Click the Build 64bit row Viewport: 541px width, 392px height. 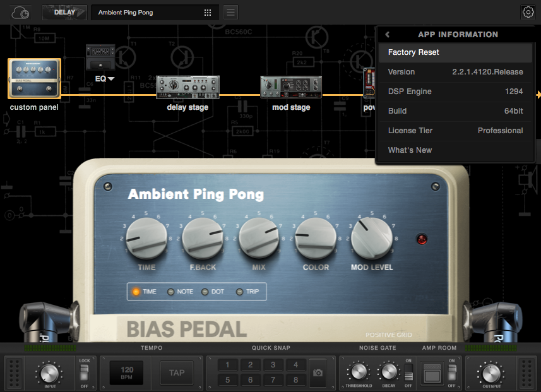pyautogui.click(x=455, y=111)
